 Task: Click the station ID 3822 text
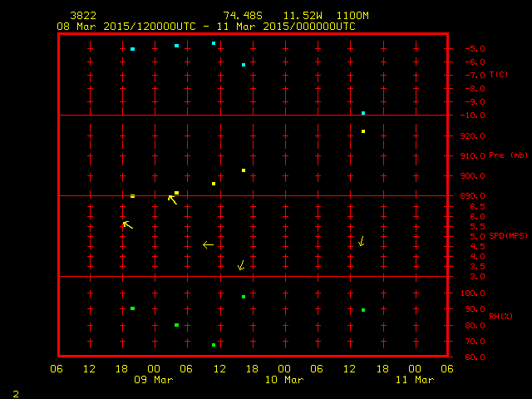pos(83,16)
